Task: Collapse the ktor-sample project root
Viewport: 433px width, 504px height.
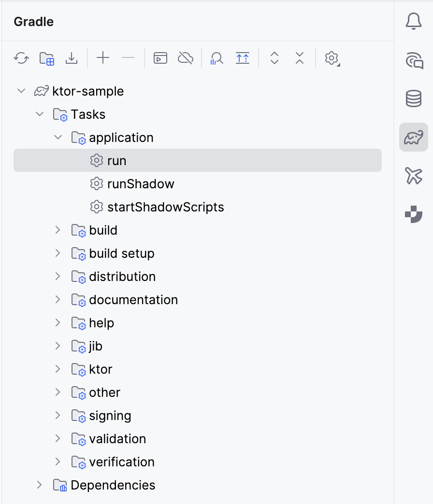Action: 21,91
